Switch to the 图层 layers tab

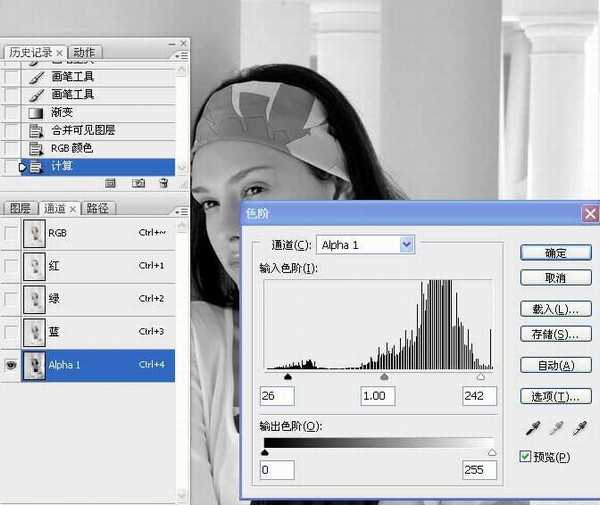click(20, 209)
